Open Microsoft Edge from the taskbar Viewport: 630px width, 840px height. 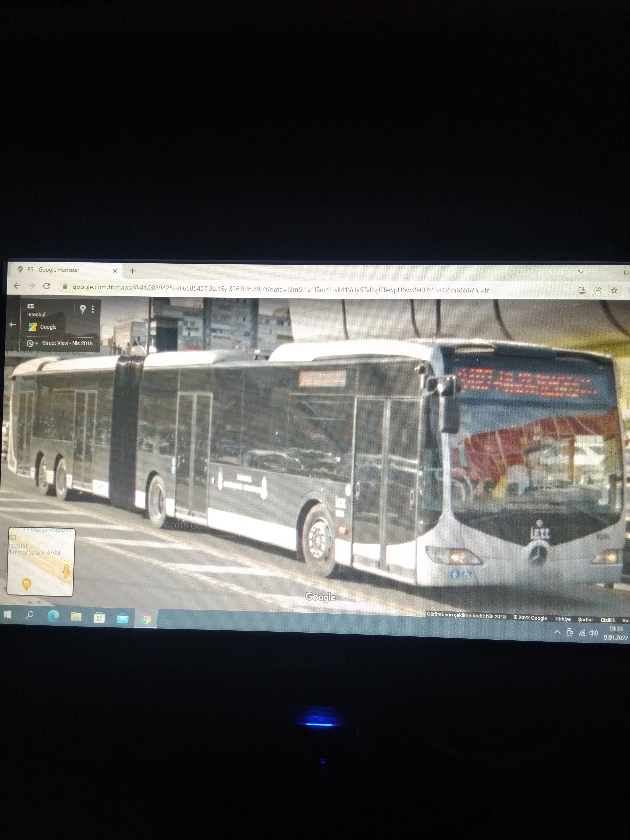pyautogui.click(x=53, y=616)
